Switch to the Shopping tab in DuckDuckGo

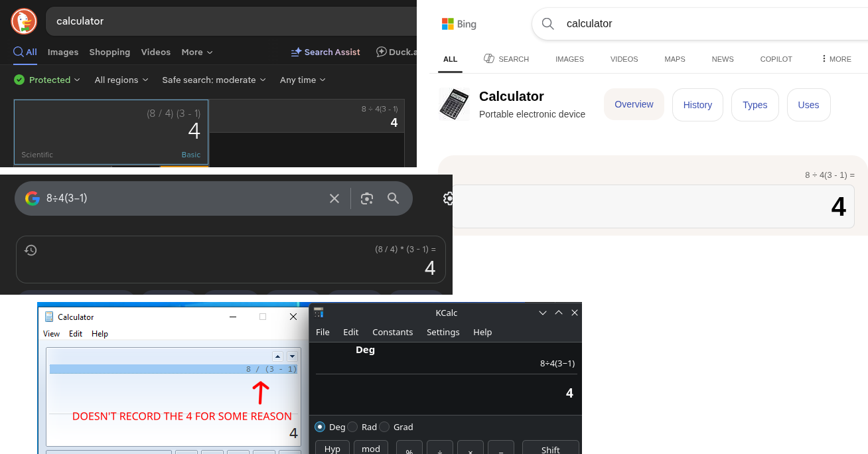(109, 52)
